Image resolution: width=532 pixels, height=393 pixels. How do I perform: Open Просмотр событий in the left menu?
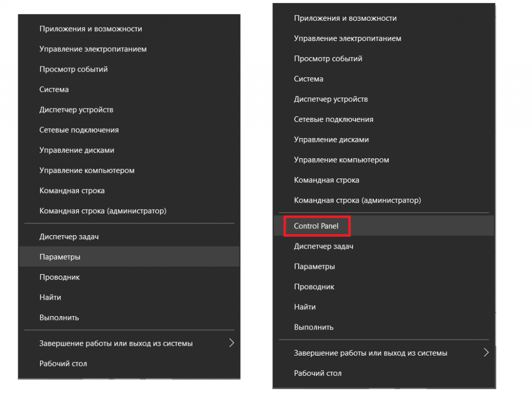tap(73, 70)
